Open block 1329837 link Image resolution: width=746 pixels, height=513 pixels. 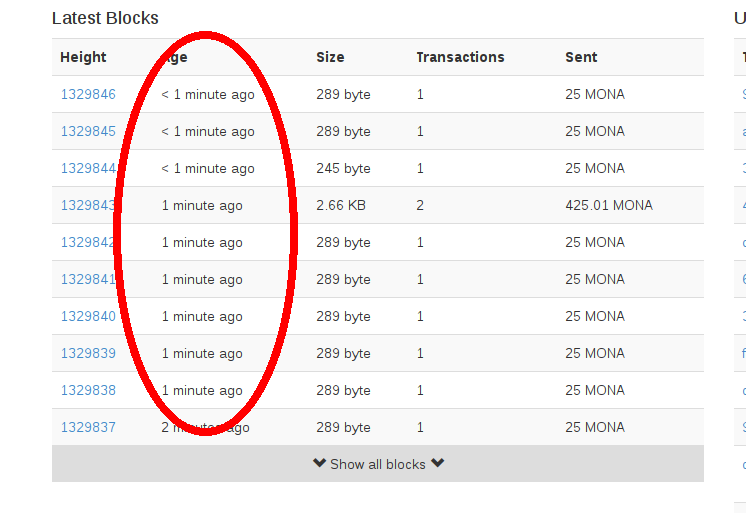point(88,427)
